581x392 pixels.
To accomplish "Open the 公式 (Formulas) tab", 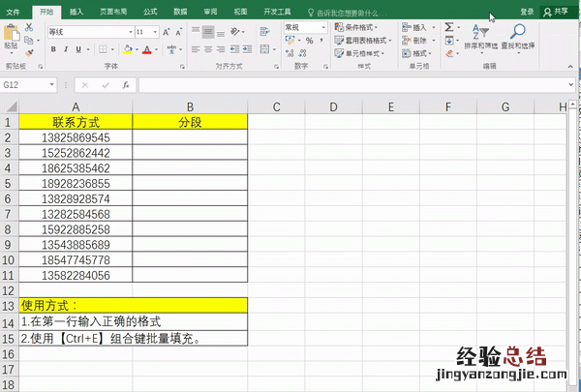I will tap(150, 12).
